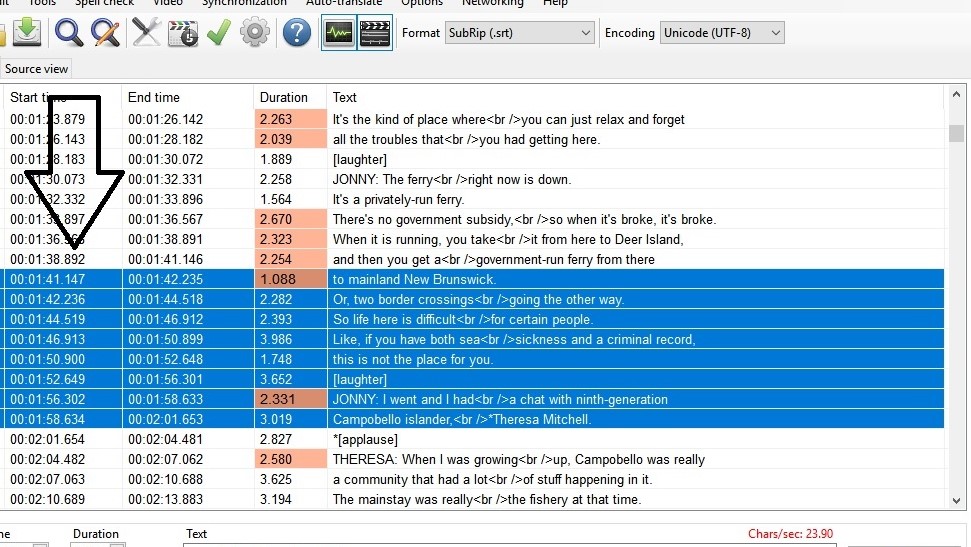Open Settings via the gear icon

[x=255, y=32]
